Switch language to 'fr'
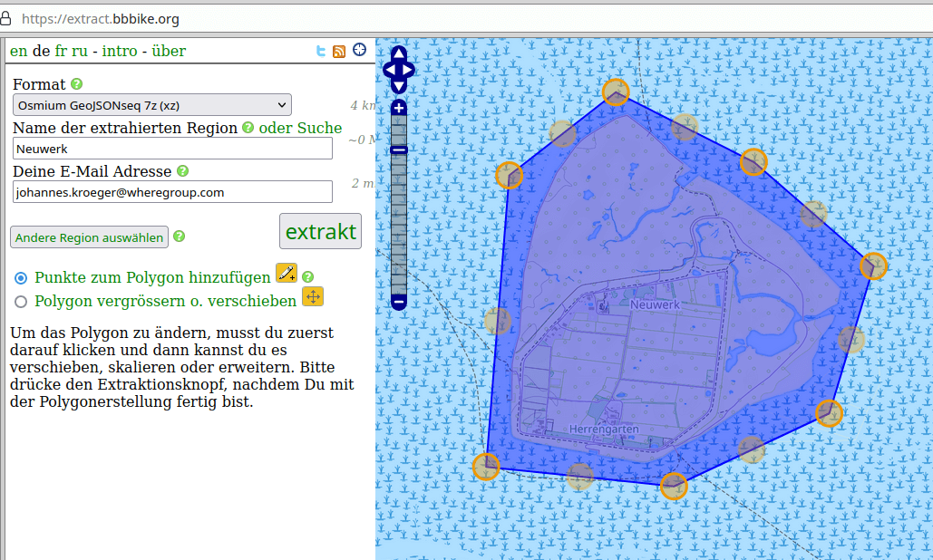The height and width of the screenshot is (560, 933). tap(61, 51)
